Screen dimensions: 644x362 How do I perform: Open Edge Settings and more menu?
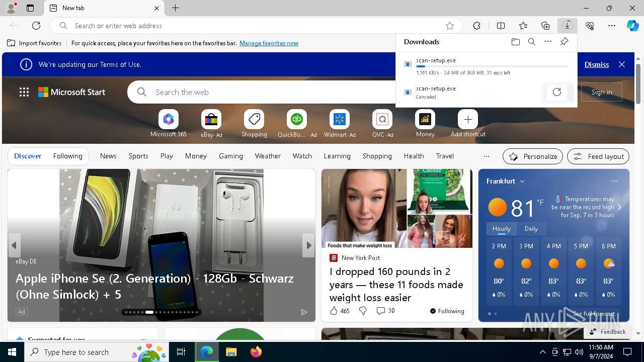[x=612, y=26]
